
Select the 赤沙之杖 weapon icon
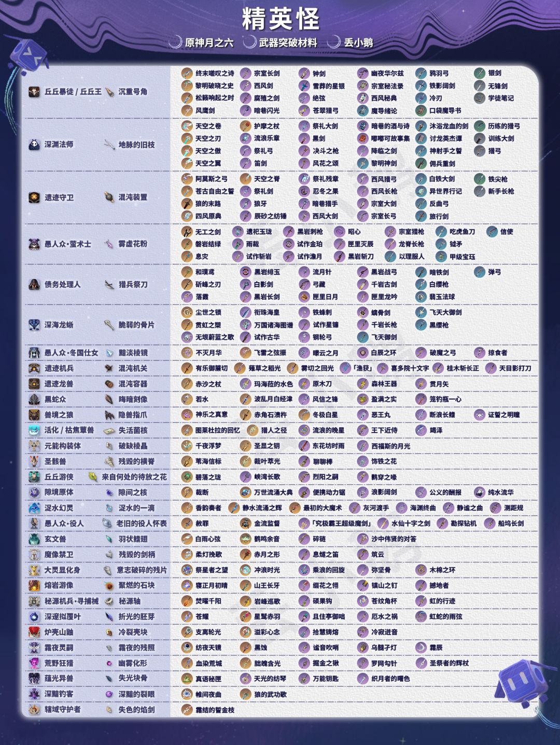(187, 384)
